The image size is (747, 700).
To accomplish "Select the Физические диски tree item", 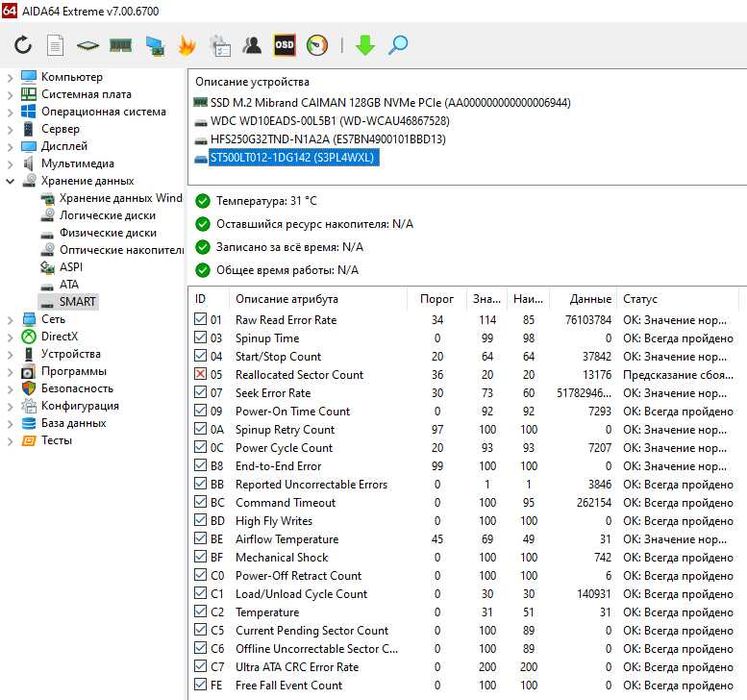I will click(x=107, y=233).
